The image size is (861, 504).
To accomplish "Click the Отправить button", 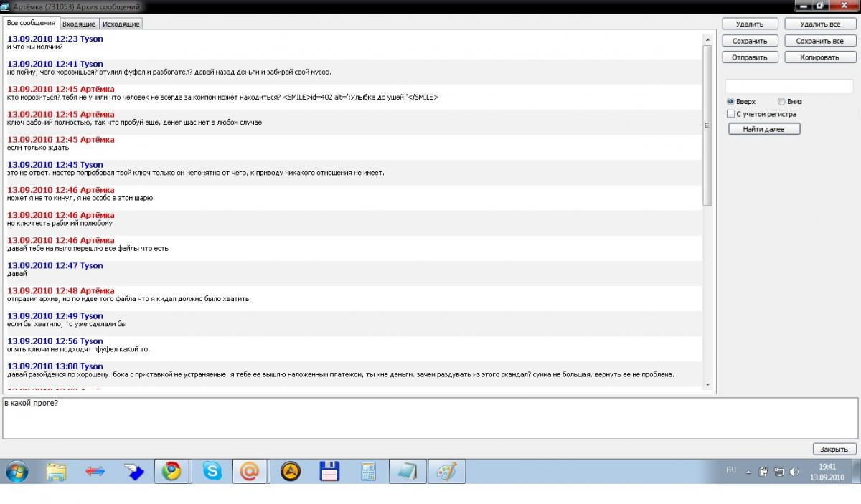I will [750, 57].
